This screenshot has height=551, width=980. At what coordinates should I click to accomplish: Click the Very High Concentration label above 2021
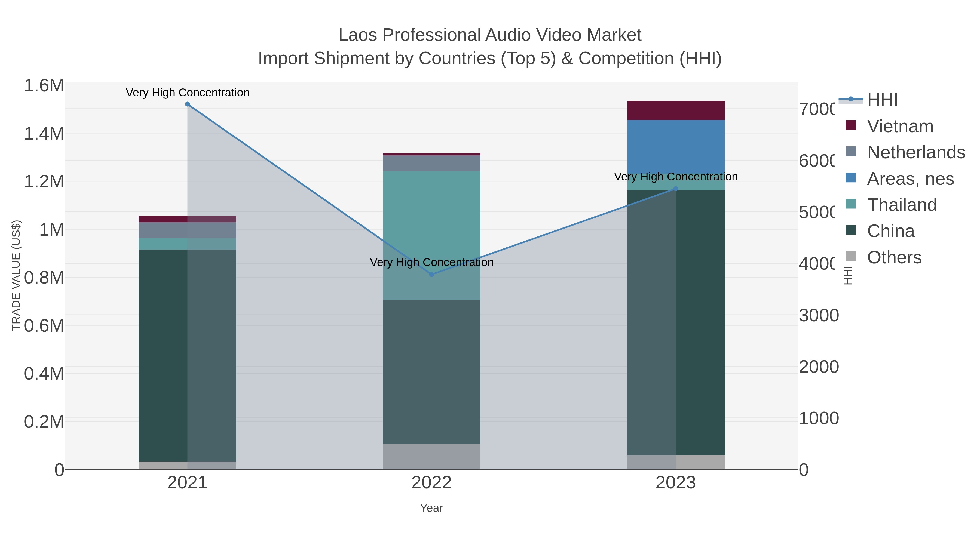tap(188, 93)
